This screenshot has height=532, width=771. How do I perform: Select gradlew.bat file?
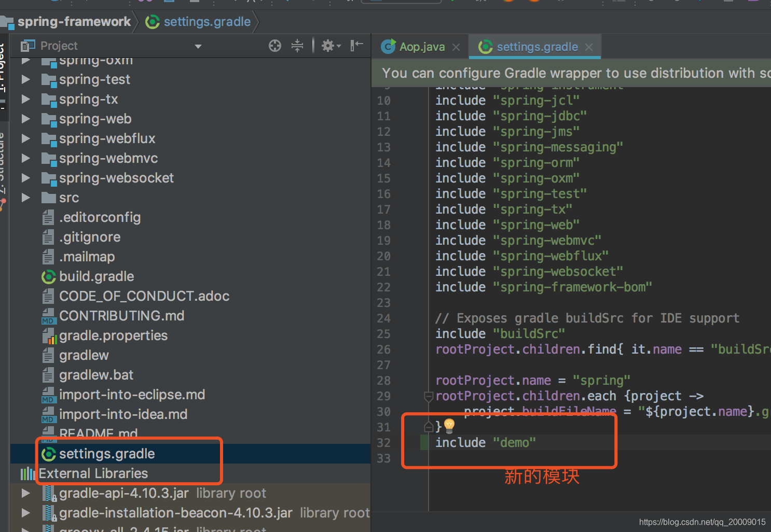[96, 375]
